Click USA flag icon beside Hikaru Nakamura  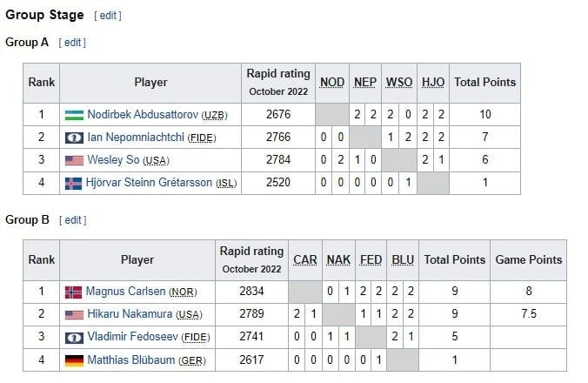pos(74,315)
